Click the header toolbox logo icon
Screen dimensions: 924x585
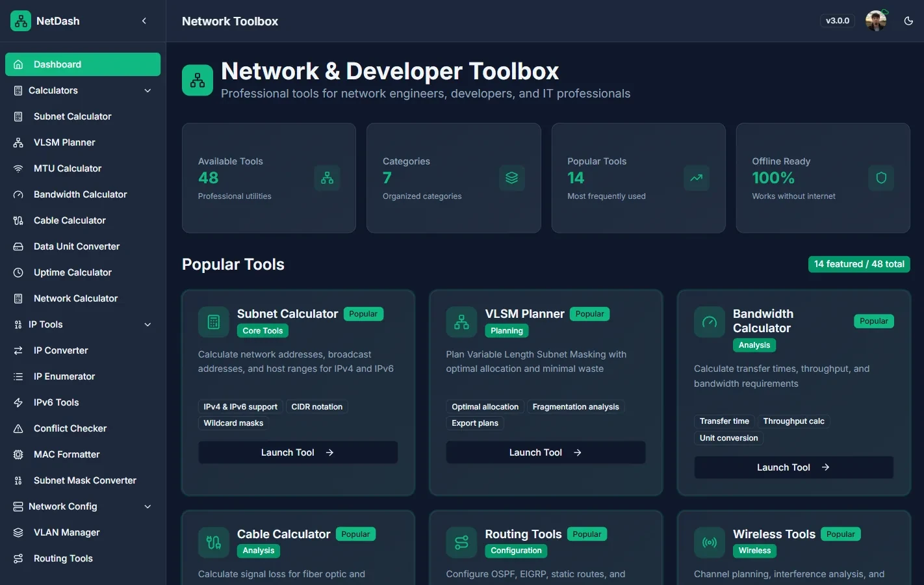(198, 81)
